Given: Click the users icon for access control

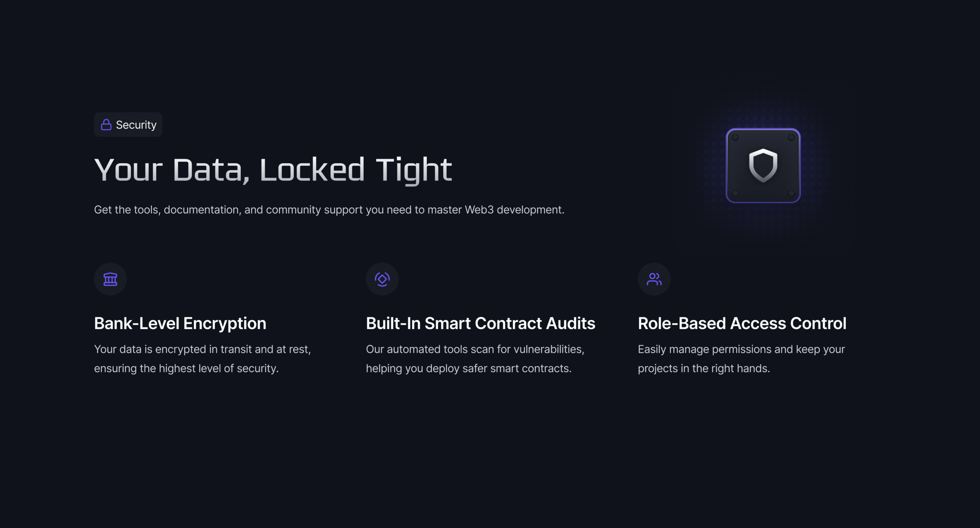Looking at the screenshot, I should pos(654,279).
